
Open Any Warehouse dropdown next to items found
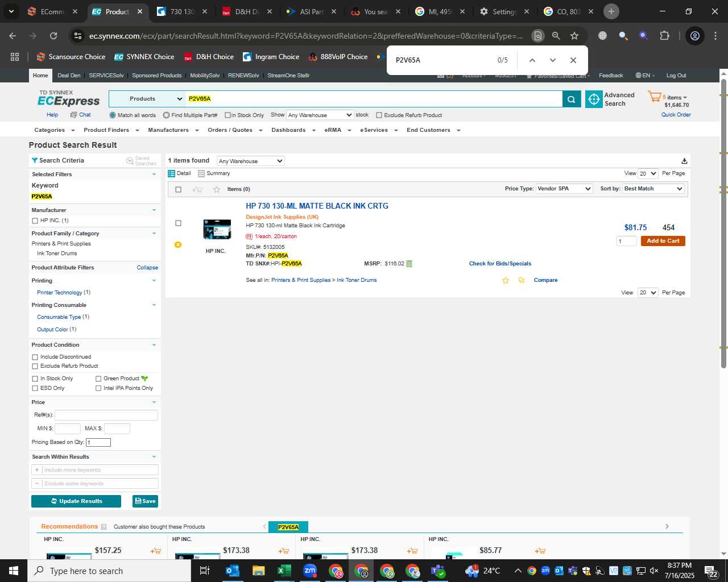[250, 161]
